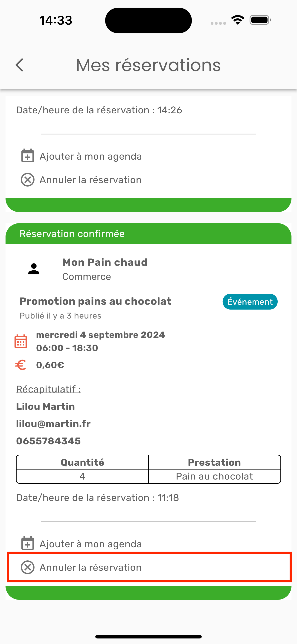Click calendar-plus icon in top reservation card
297x644 pixels.
pos(27,156)
